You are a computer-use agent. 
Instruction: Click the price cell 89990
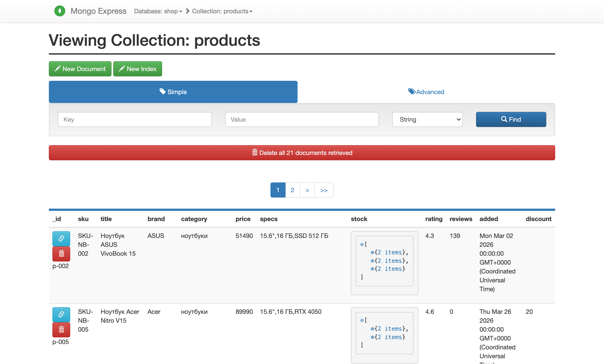(244, 312)
